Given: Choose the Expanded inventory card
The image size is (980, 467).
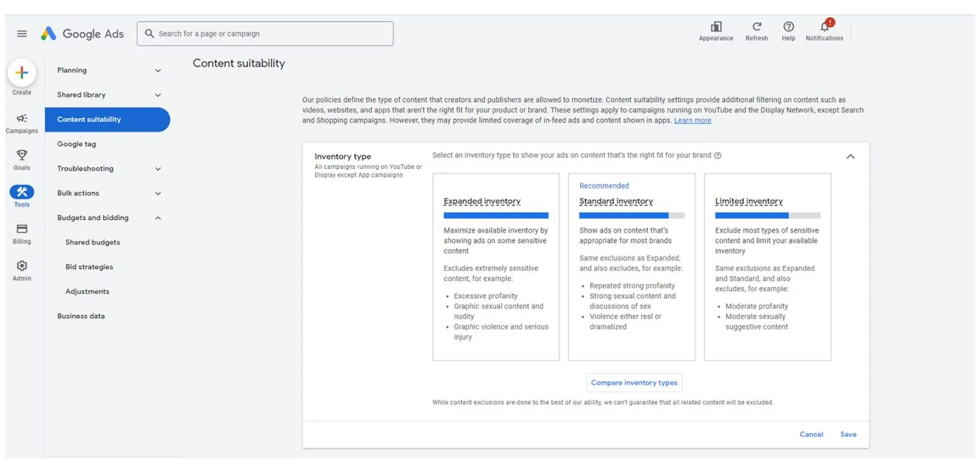Looking at the screenshot, I should click(x=496, y=267).
